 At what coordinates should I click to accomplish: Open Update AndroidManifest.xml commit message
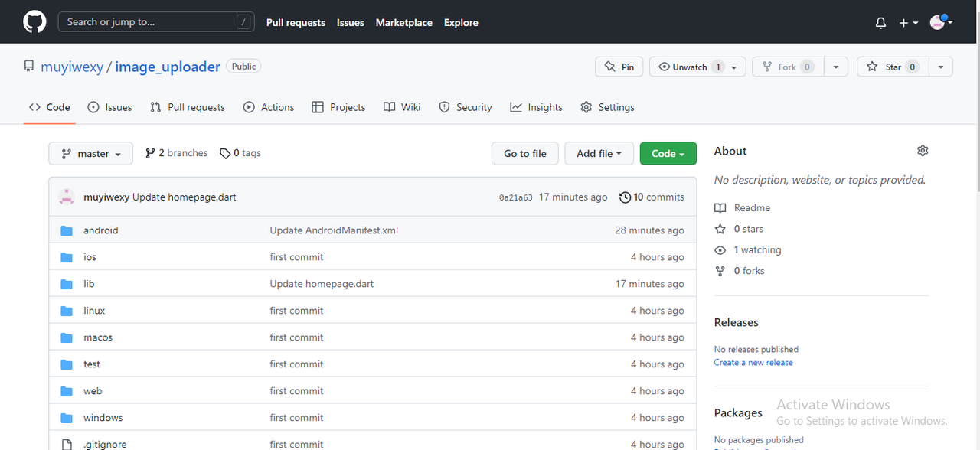334,230
